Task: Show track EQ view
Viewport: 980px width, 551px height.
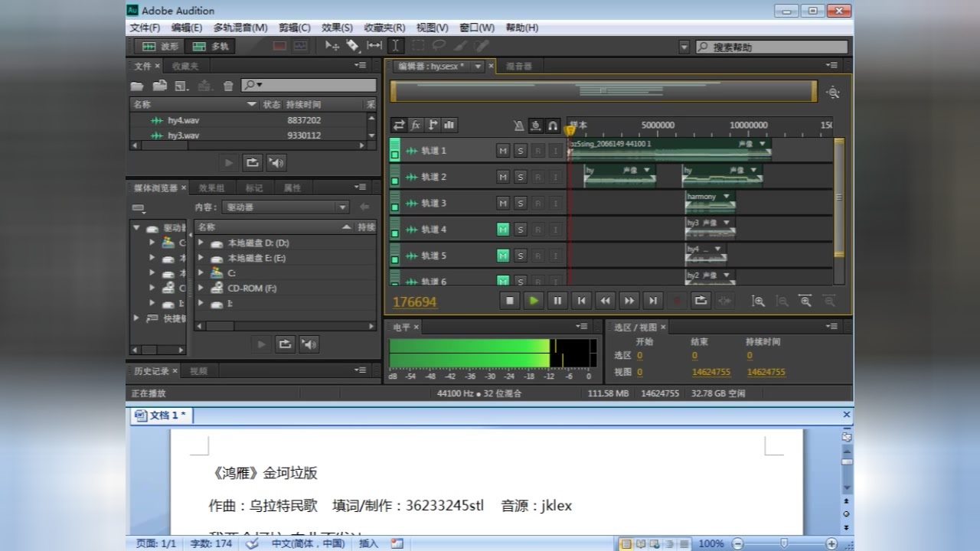Action: click(x=449, y=125)
